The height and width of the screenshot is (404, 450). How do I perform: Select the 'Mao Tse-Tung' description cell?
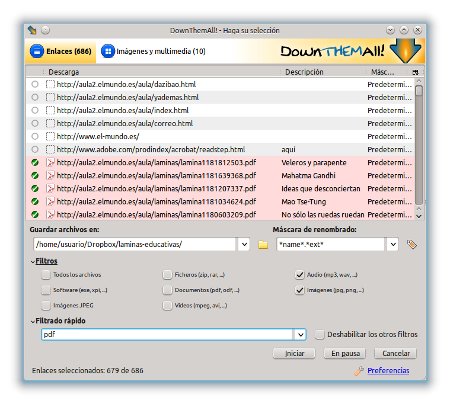tap(304, 202)
